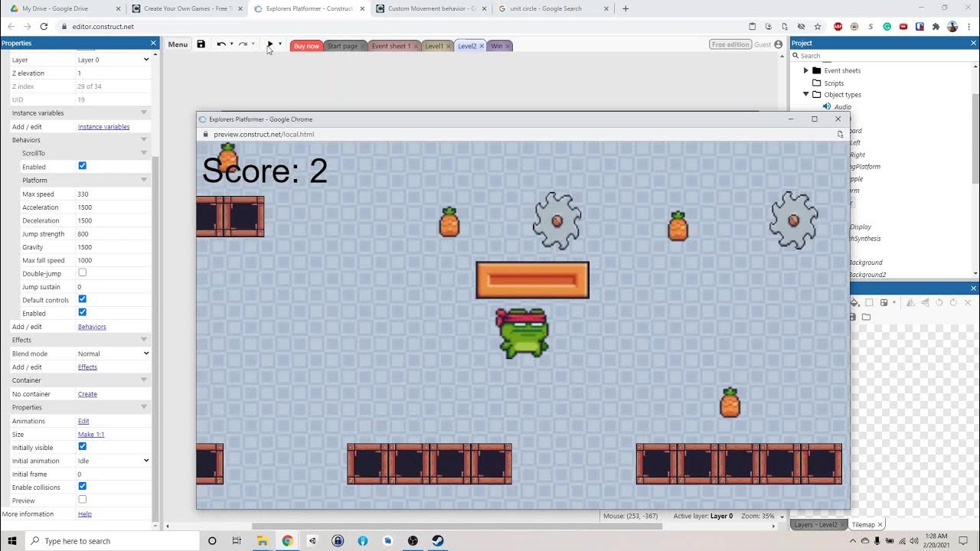Collapse the Platform behavior section
The image size is (980, 551).
click(143, 181)
